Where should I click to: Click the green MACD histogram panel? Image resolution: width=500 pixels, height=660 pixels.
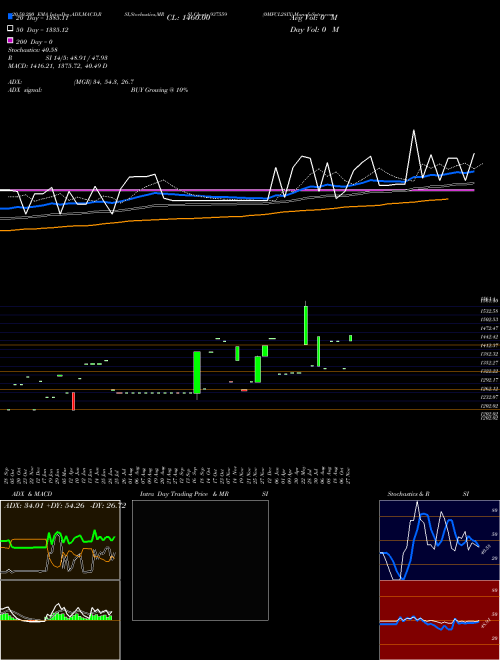60,620
